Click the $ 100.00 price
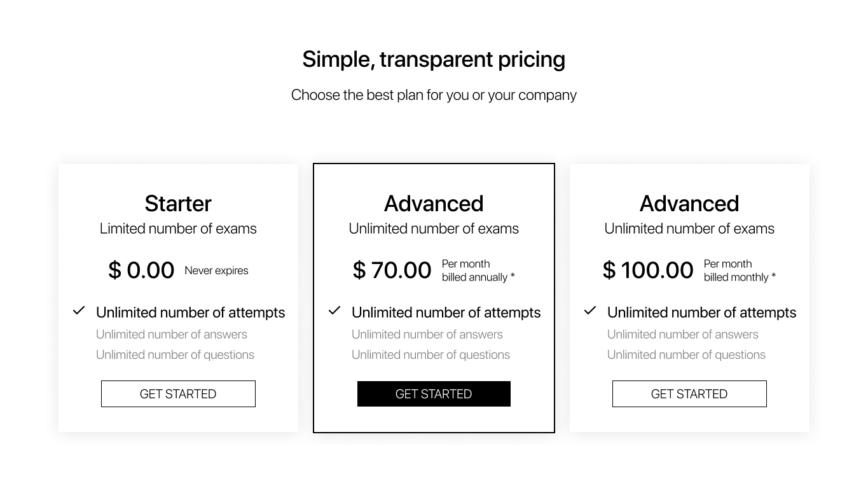 (x=648, y=270)
